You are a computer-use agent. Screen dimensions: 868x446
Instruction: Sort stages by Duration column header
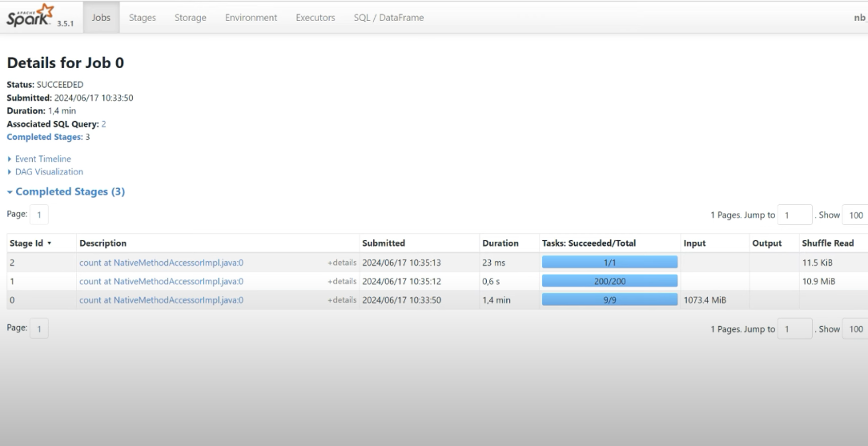tap(500, 243)
